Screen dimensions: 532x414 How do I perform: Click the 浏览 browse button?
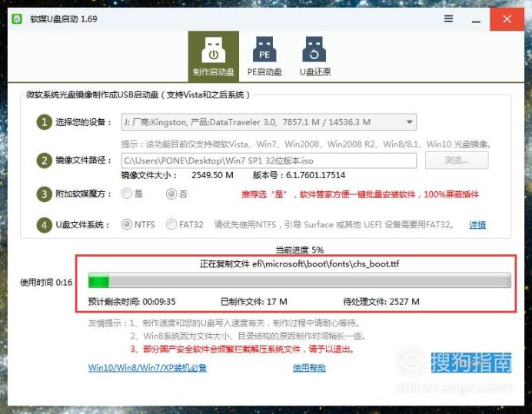point(457,160)
